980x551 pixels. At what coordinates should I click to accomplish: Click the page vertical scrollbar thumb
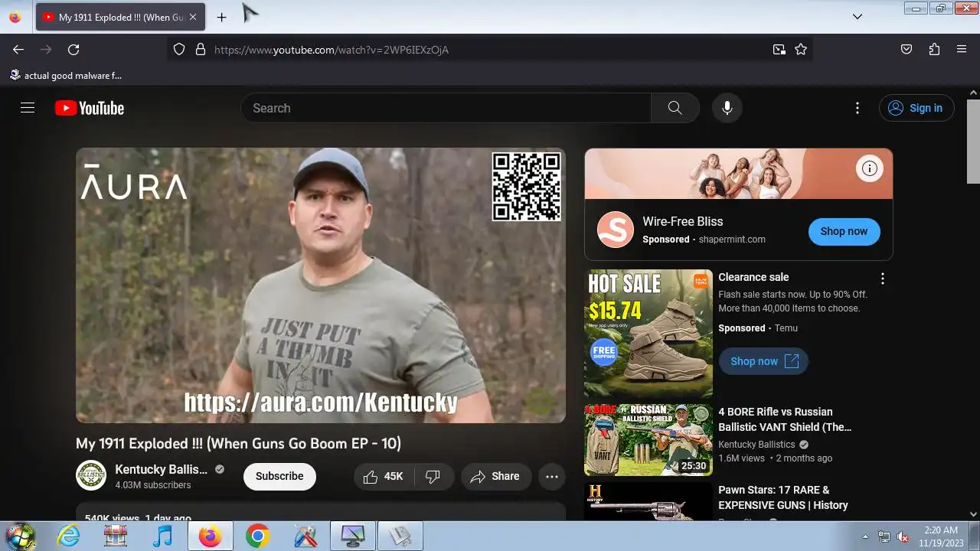pyautogui.click(x=973, y=142)
